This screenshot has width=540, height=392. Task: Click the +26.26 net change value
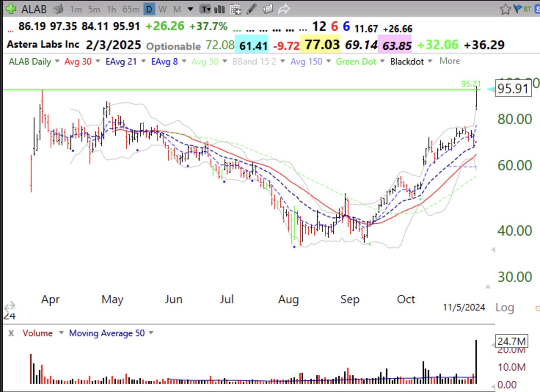coord(165,26)
